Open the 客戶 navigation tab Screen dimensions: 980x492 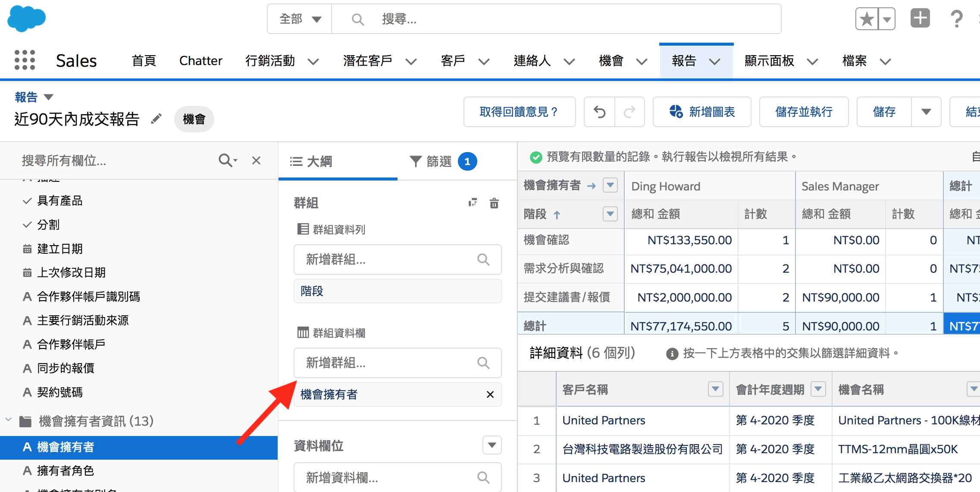pyautogui.click(x=453, y=61)
